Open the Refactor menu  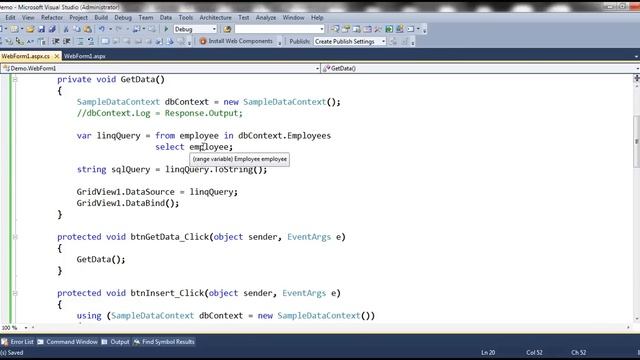point(52,18)
